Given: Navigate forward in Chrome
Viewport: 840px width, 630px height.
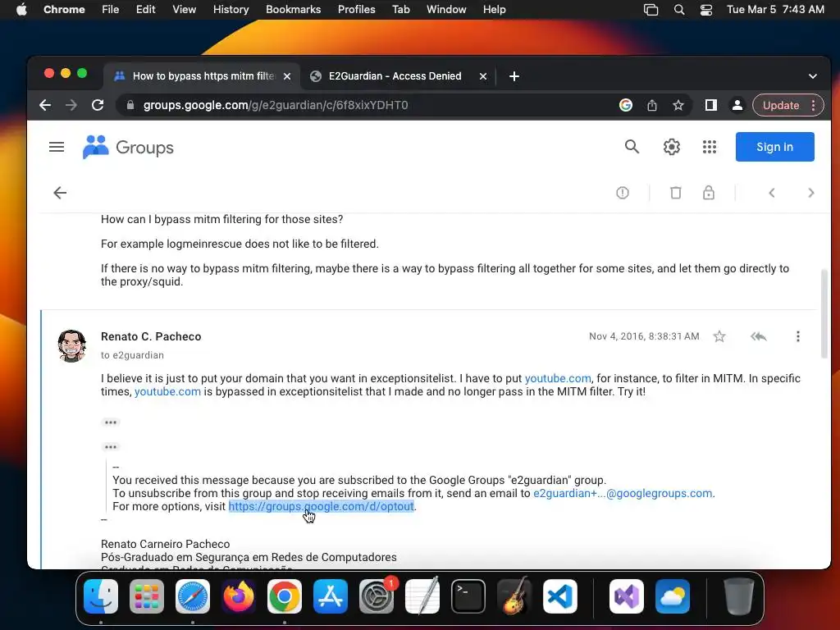Looking at the screenshot, I should pyautogui.click(x=71, y=105).
